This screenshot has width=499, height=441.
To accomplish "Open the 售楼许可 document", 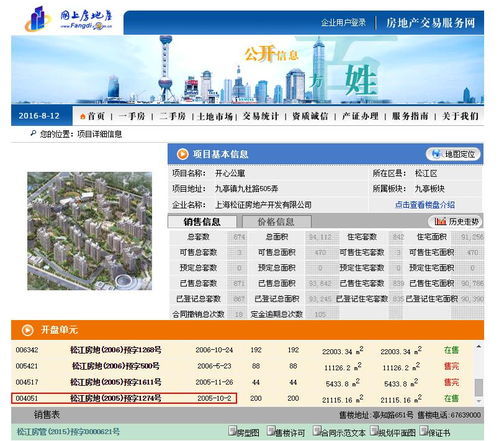I will point(286,432).
